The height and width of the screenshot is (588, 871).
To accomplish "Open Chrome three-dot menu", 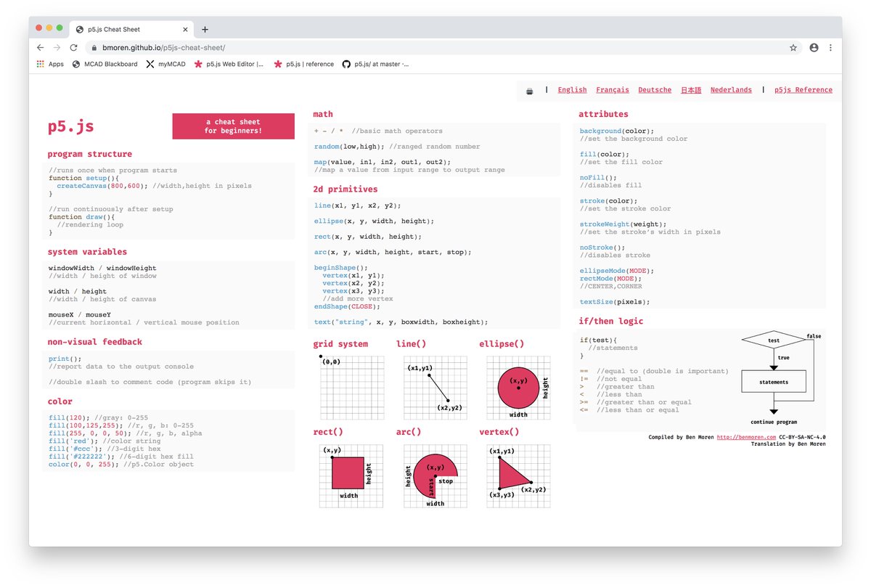I will pos(830,47).
